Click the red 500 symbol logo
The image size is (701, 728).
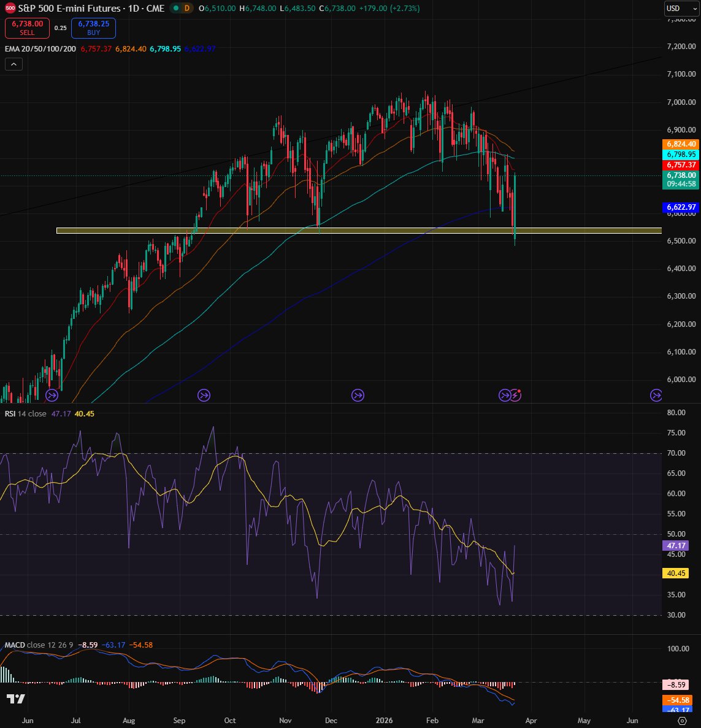pyautogui.click(x=10, y=9)
